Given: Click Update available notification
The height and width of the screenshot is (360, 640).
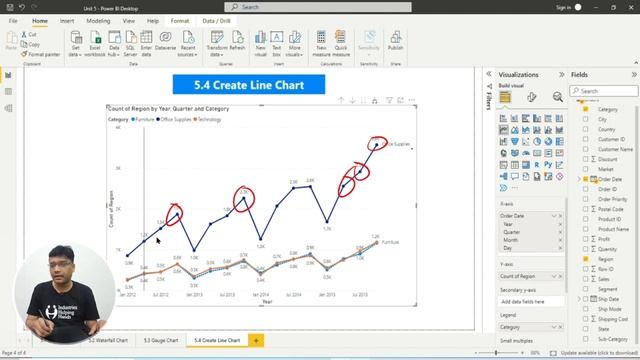Looking at the screenshot, I should coord(599,353).
